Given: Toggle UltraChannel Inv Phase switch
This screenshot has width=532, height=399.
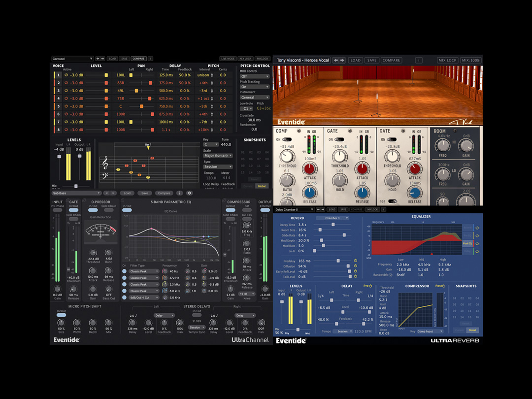Looking at the screenshot, I should (x=57, y=210).
